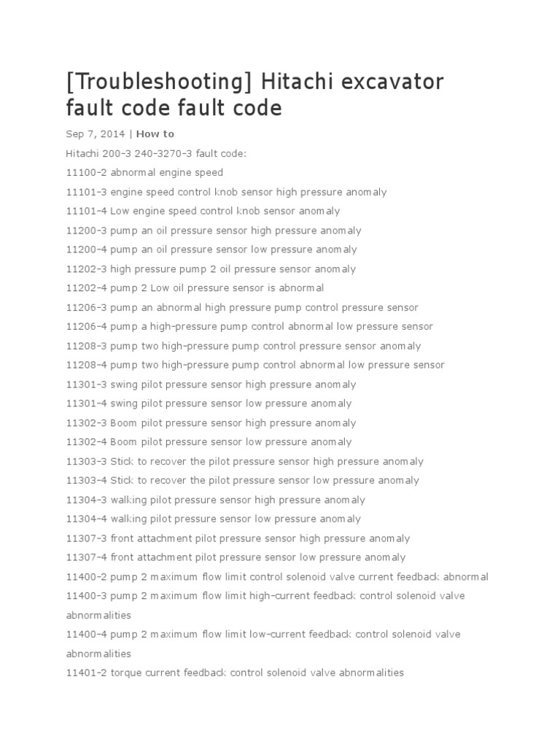The width and height of the screenshot is (560, 747).
Task: Click the Troubleshooting Hitachi excavator article title
Action: coord(254,95)
